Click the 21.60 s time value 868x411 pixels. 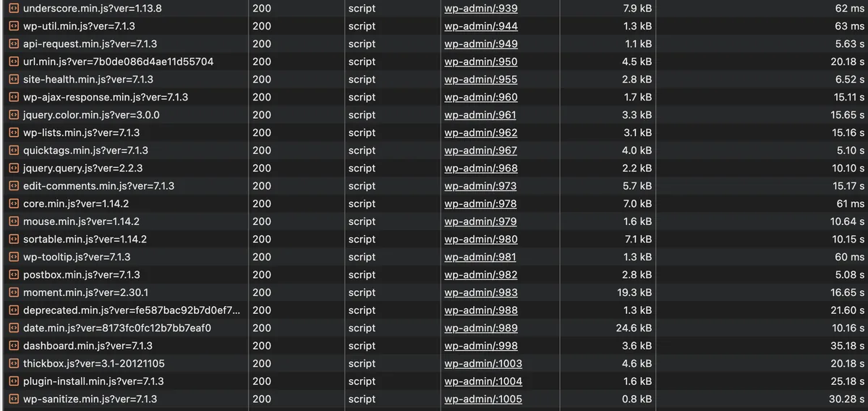click(847, 310)
